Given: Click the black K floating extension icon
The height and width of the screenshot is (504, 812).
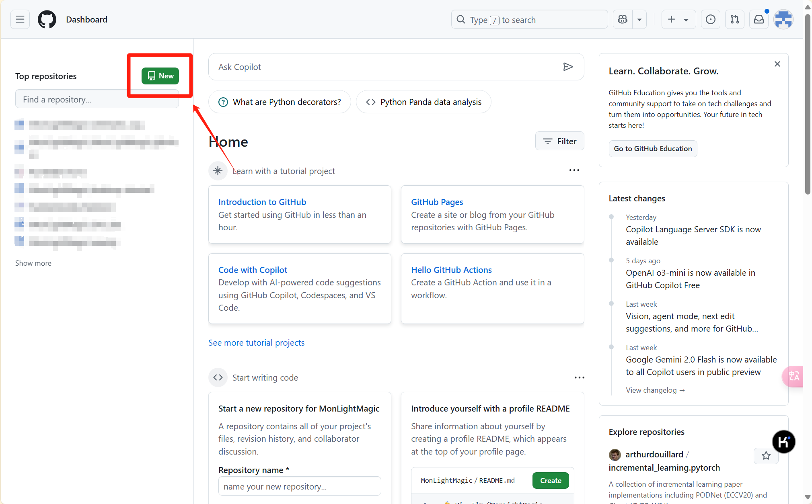Looking at the screenshot, I should tap(783, 442).
